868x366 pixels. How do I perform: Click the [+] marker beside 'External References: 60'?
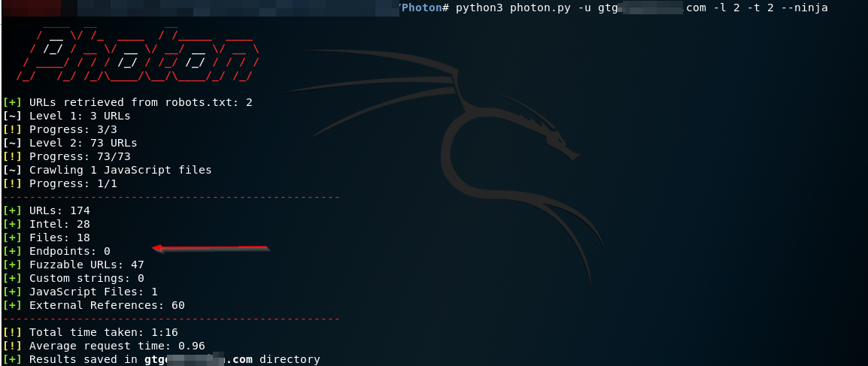[13, 305]
